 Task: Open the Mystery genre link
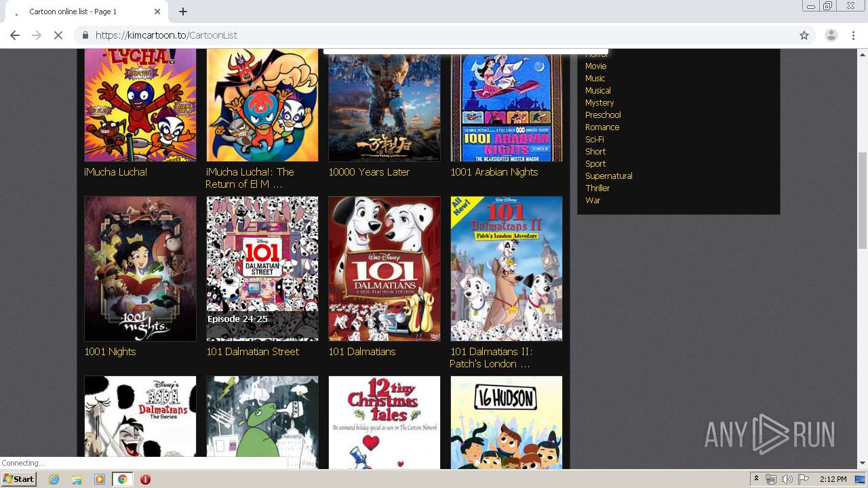599,102
